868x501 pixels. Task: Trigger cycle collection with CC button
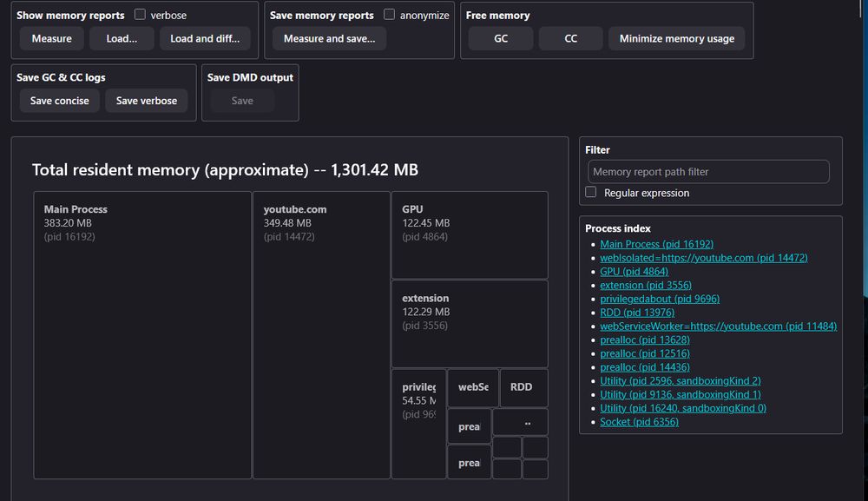(x=570, y=38)
